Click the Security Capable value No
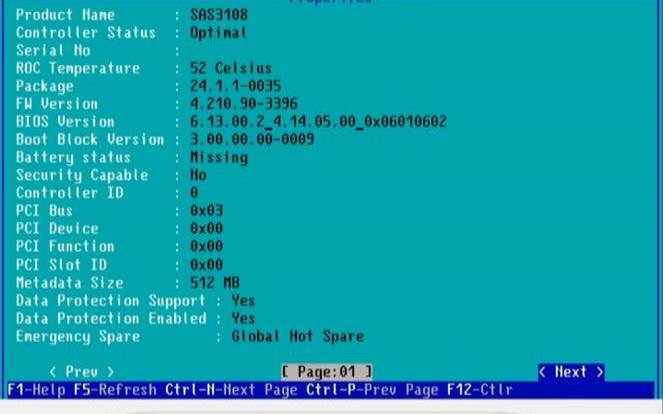The width and height of the screenshot is (663, 414). [x=198, y=175]
